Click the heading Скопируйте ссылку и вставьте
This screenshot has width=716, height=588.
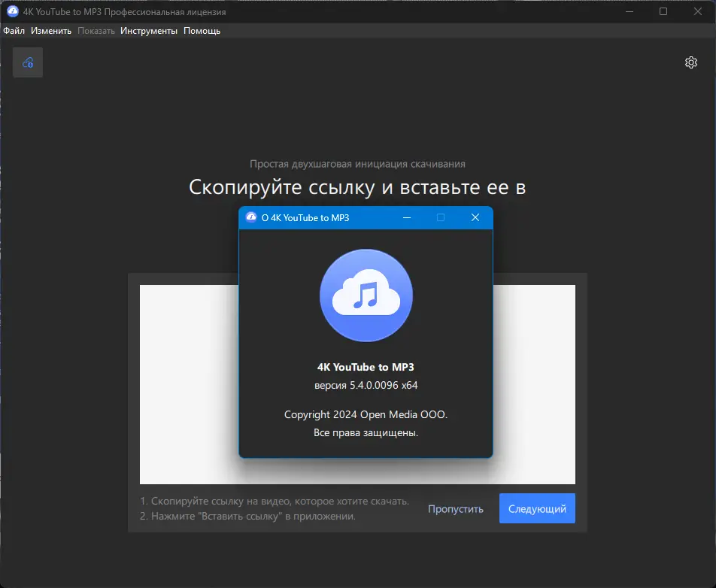357,187
